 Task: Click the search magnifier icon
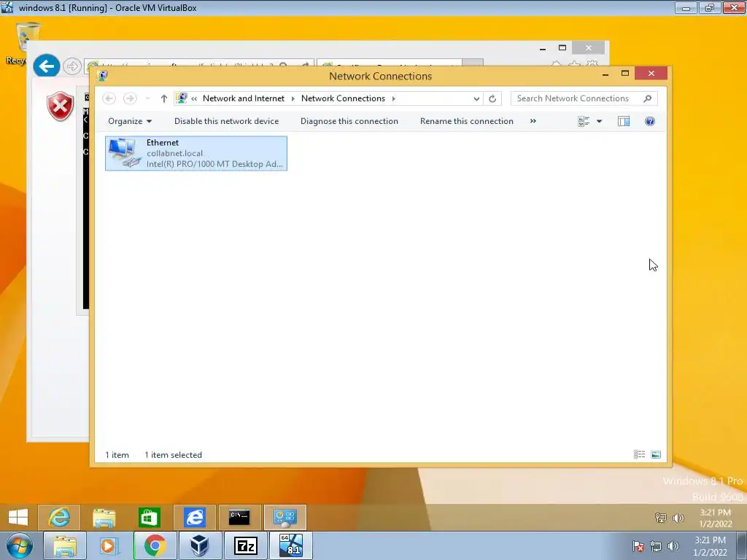[x=648, y=98]
